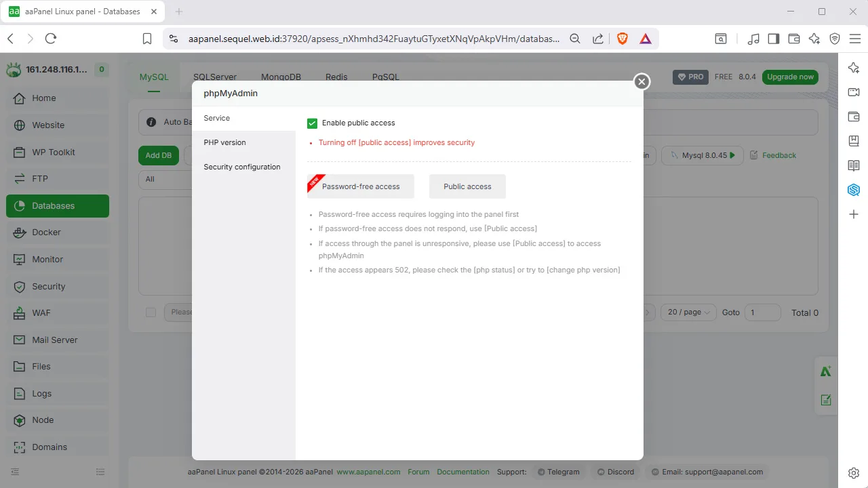This screenshot has width=868, height=488.
Task: Switch to the MySQL database tab
Action: (x=154, y=77)
